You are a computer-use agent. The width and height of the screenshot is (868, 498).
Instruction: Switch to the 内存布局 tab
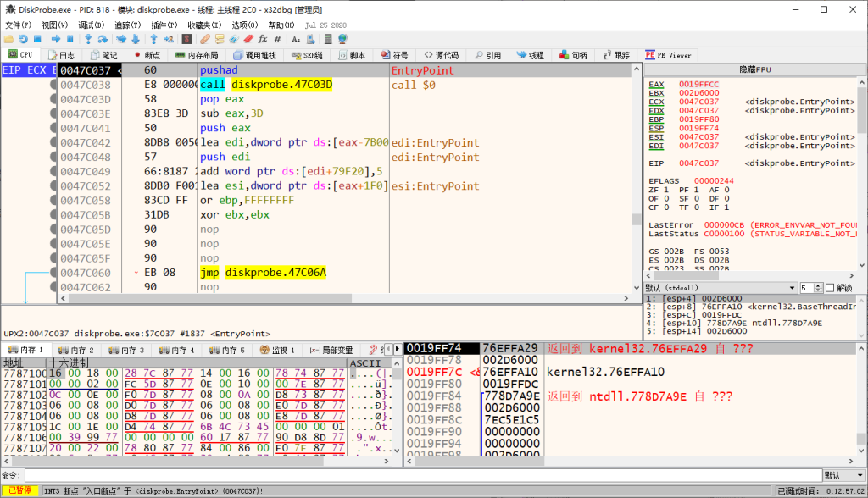197,55
